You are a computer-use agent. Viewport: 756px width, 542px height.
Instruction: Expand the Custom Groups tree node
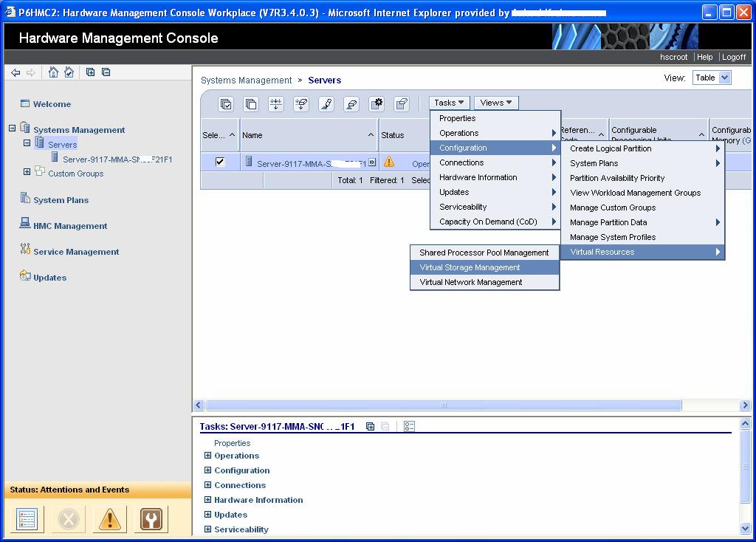[27, 171]
